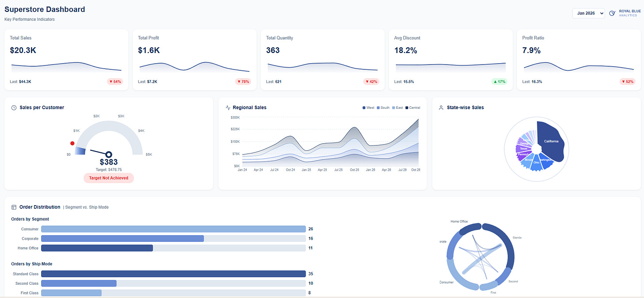The width and height of the screenshot is (644, 298).
Task: Toggle the South legend swatch
Action: click(379, 108)
